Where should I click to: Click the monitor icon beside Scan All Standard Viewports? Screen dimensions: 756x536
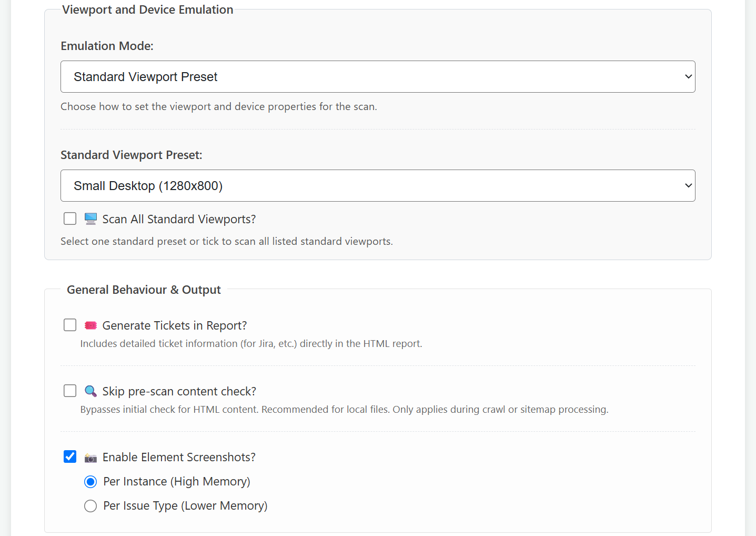90,219
